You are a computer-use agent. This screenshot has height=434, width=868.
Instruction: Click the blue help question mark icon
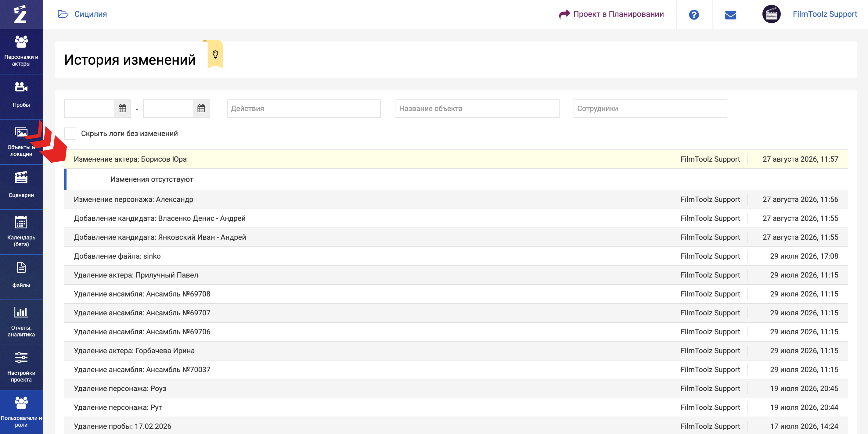[694, 15]
